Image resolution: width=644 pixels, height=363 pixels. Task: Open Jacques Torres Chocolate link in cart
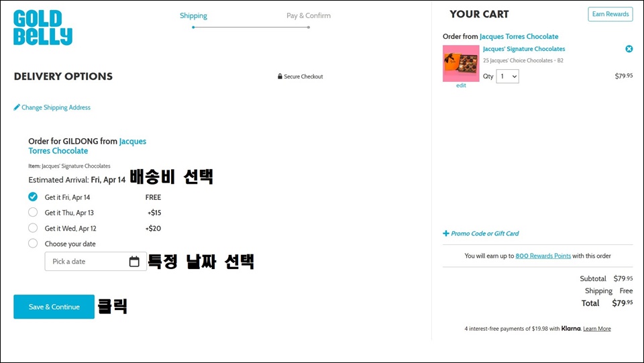click(x=519, y=36)
